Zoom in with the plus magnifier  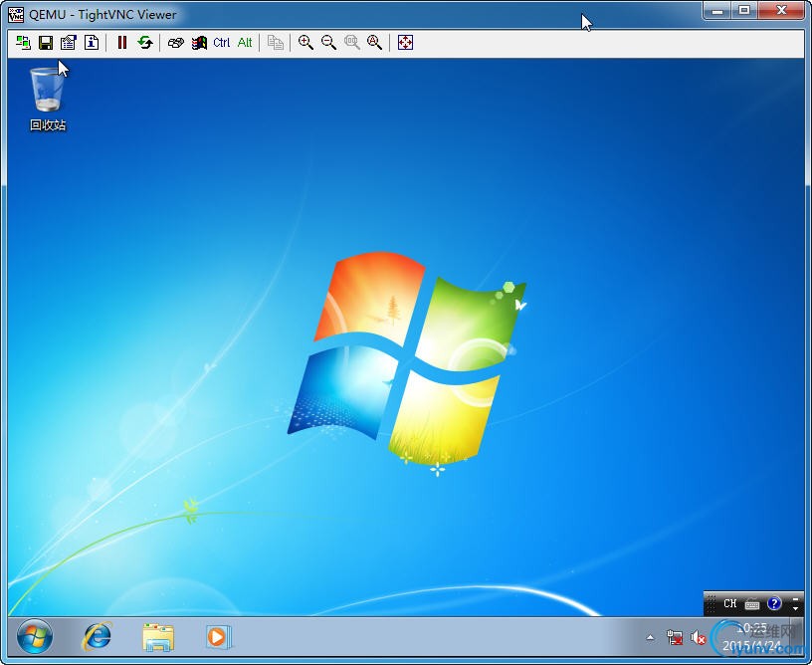point(305,43)
